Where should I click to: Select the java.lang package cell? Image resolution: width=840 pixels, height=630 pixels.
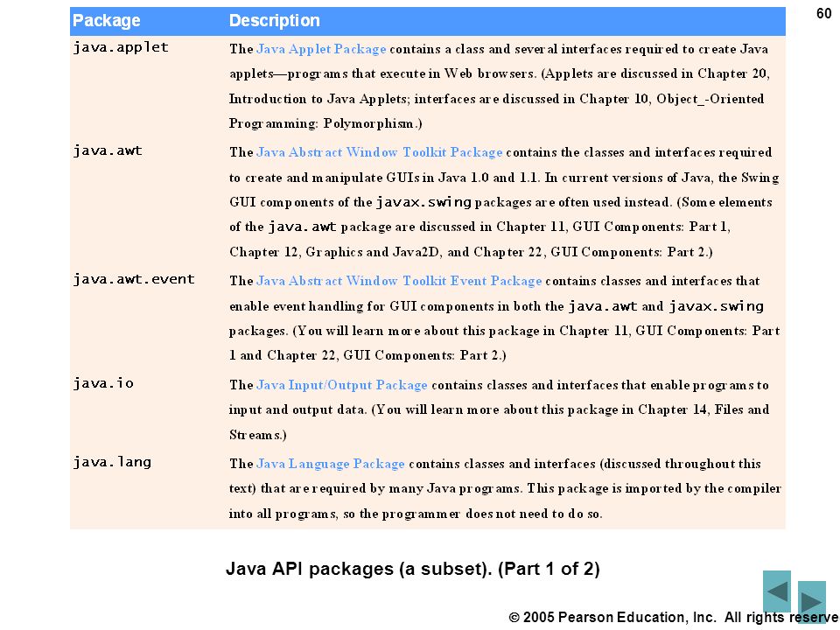coord(112,462)
